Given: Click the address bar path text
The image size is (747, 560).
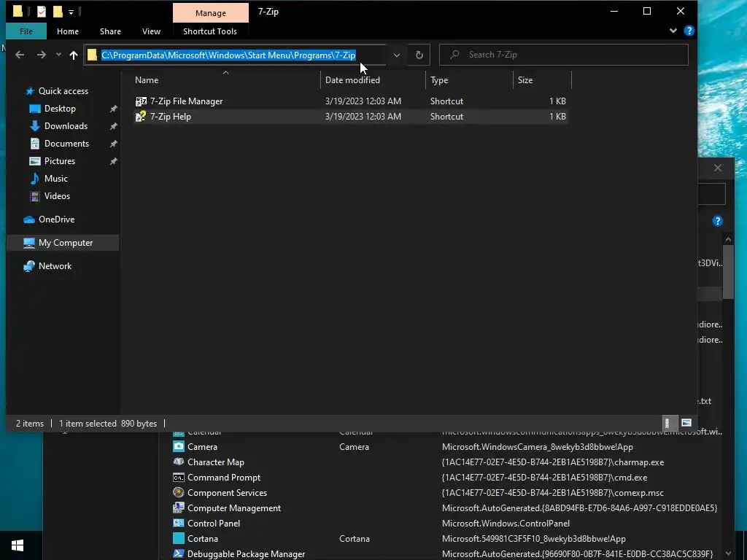Looking at the screenshot, I should pyautogui.click(x=228, y=55).
